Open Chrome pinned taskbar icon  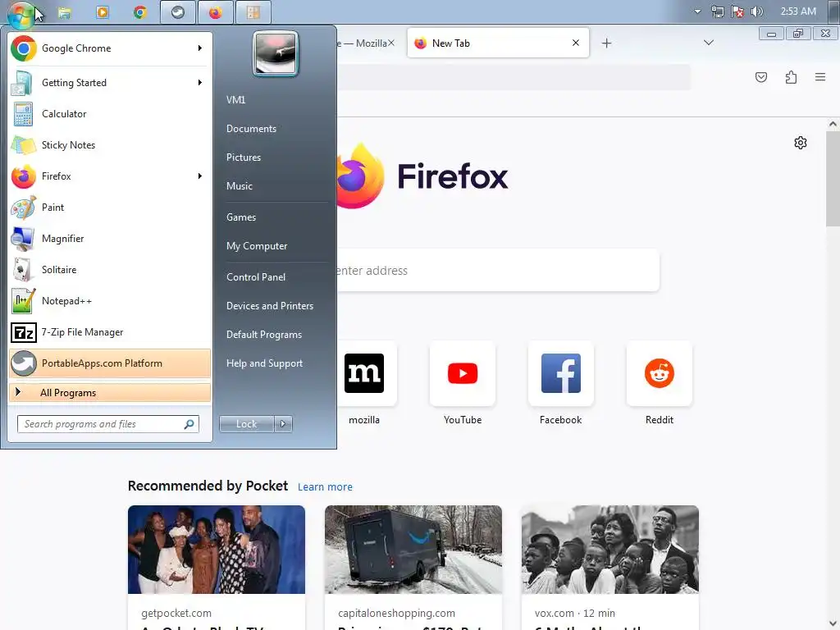tap(140, 12)
